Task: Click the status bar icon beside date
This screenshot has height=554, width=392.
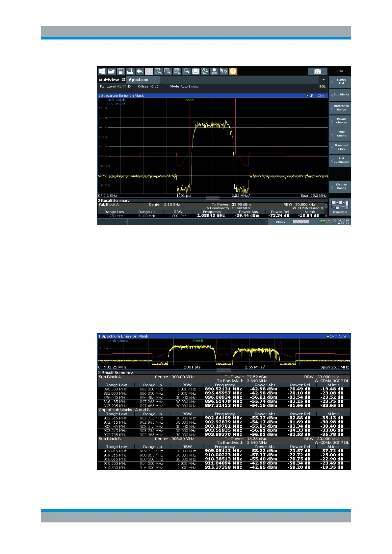Action: (329, 222)
